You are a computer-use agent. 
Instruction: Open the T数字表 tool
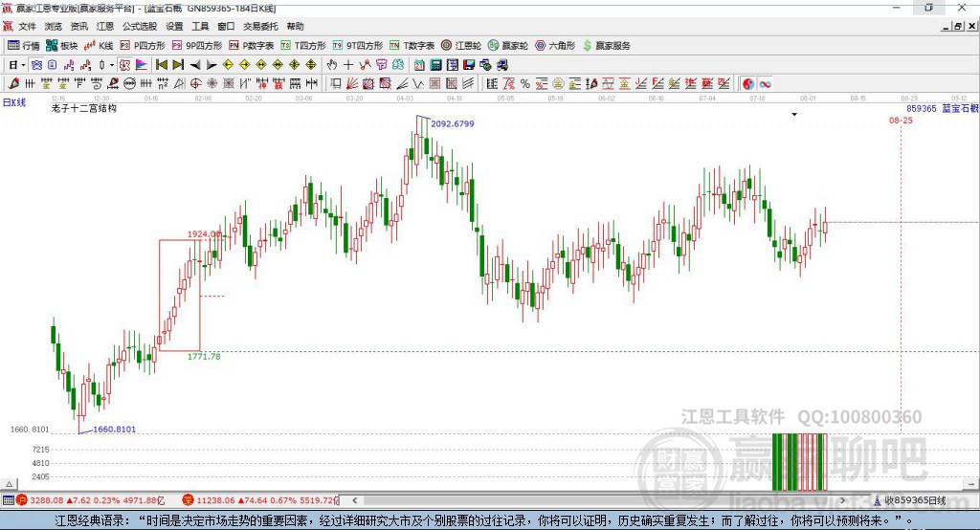point(412,46)
